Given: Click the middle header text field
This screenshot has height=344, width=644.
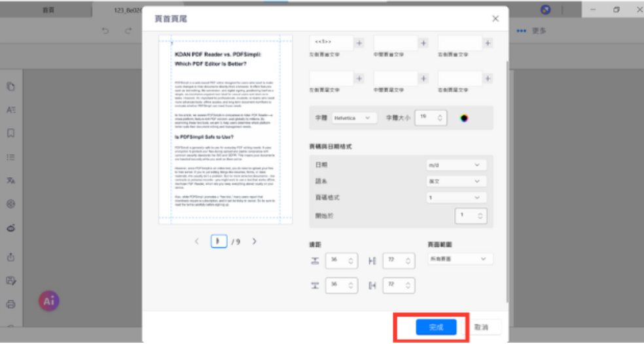Looking at the screenshot, I should click(395, 43).
